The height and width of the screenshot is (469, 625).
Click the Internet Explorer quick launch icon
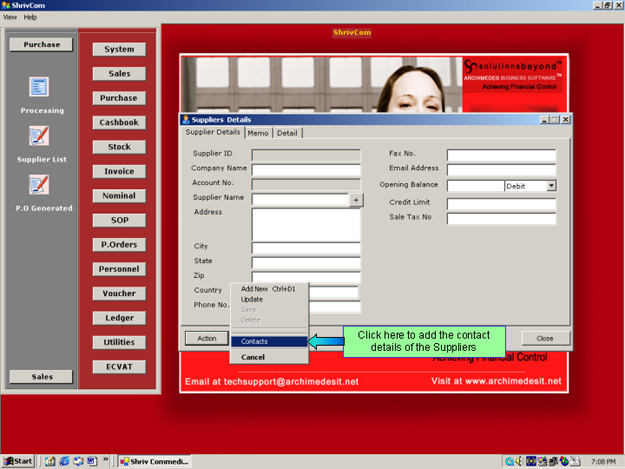(62, 461)
